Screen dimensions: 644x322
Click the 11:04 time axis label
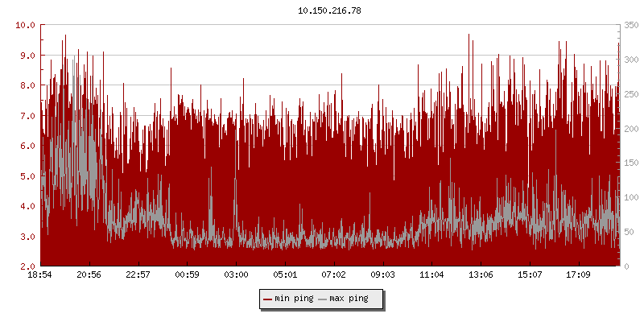pyautogui.click(x=431, y=275)
